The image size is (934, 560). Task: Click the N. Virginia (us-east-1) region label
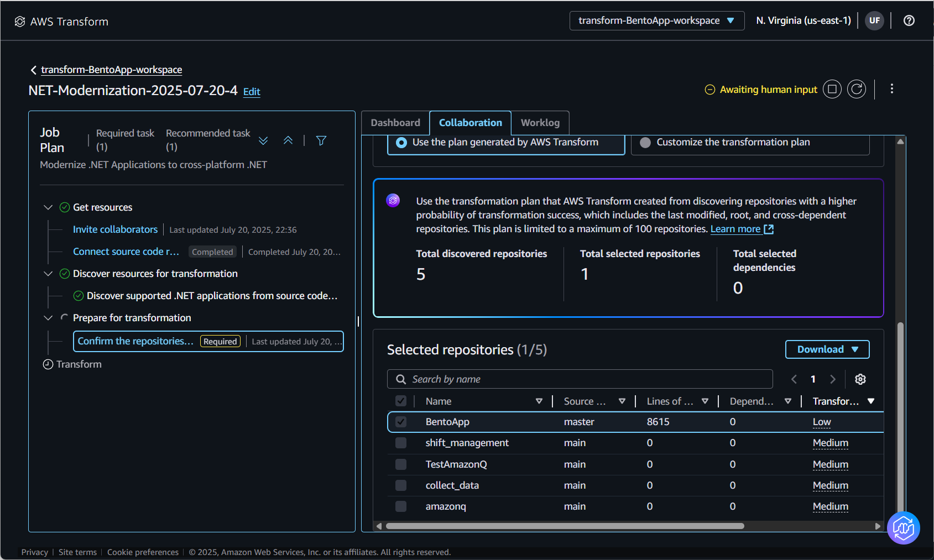[803, 20]
